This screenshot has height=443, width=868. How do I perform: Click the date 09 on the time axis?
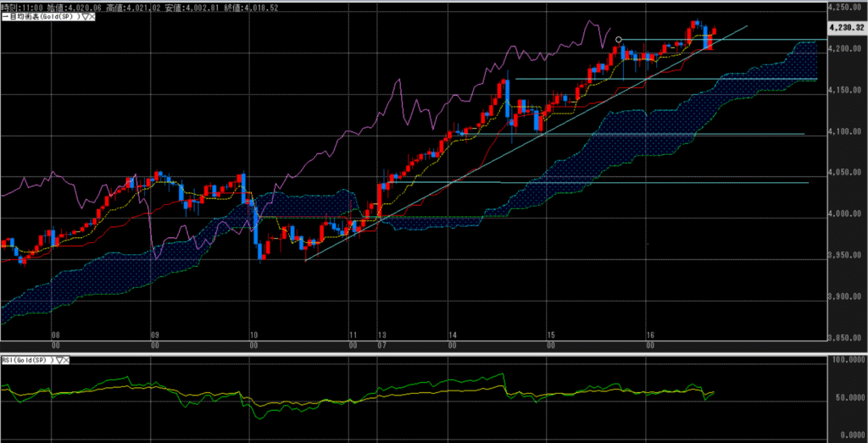click(154, 335)
